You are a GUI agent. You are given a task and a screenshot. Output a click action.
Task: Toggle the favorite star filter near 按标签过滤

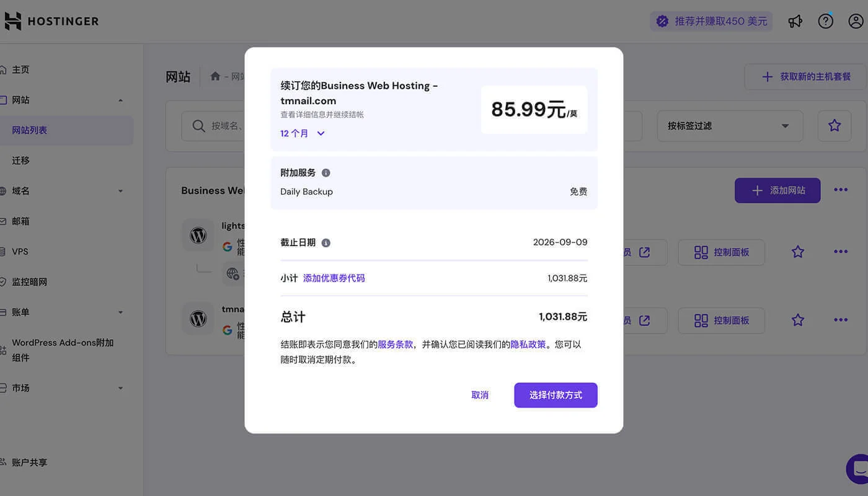tap(835, 125)
